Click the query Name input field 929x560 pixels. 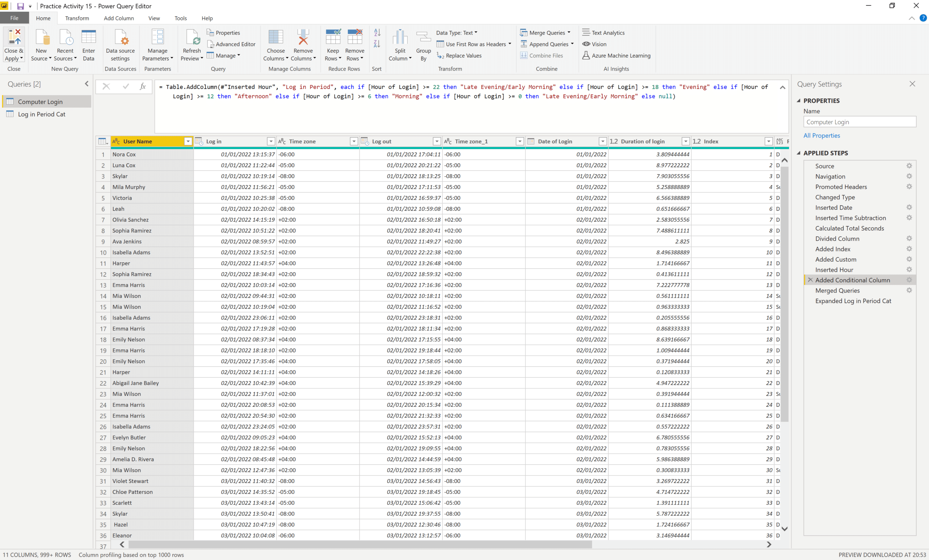859,122
